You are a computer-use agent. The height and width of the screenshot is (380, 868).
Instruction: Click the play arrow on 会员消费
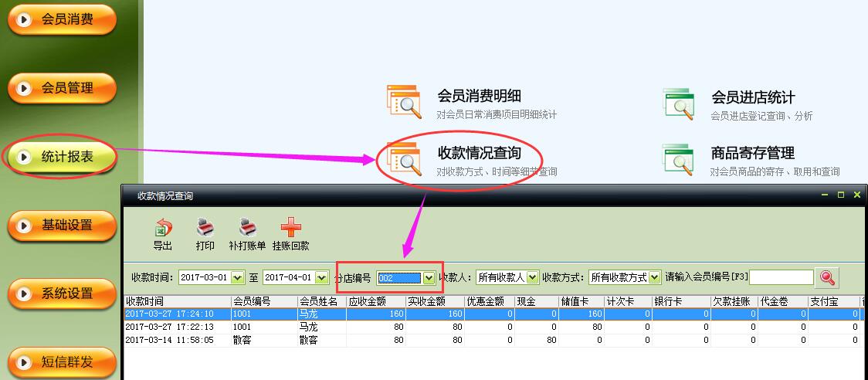23,19
